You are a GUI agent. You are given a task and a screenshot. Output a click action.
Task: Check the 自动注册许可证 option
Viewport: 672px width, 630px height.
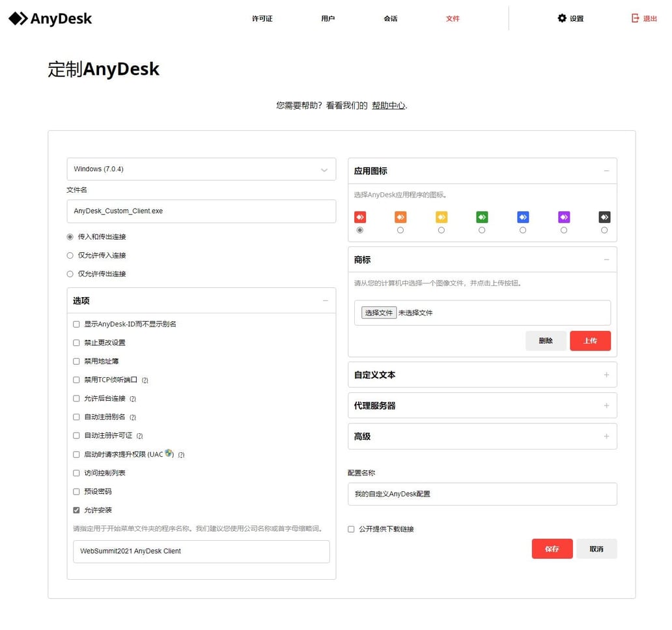76,436
